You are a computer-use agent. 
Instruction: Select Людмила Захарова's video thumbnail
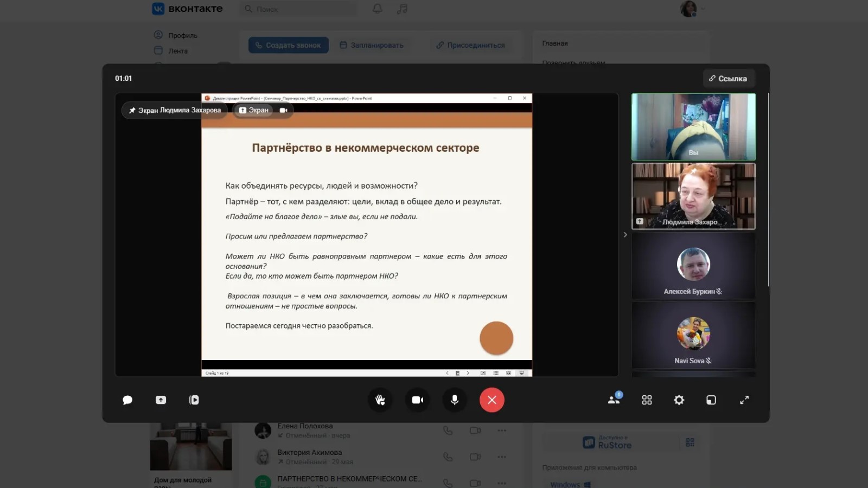(x=693, y=196)
